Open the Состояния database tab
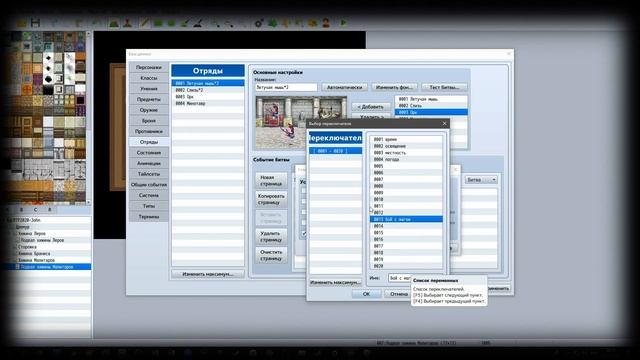The height and width of the screenshot is (360, 640). [x=149, y=153]
